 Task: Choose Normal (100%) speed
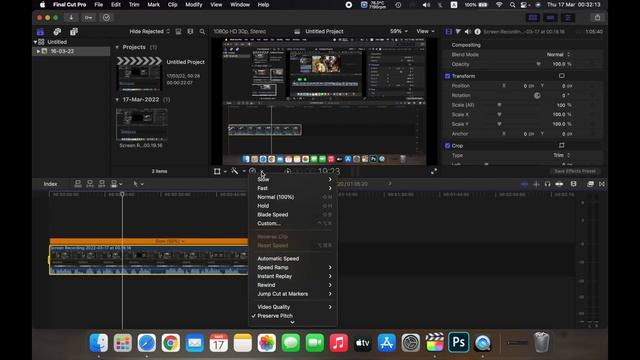(x=293, y=197)
